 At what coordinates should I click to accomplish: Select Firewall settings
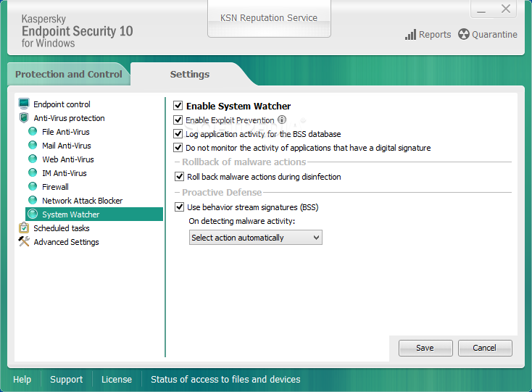[x=55, y=187]
